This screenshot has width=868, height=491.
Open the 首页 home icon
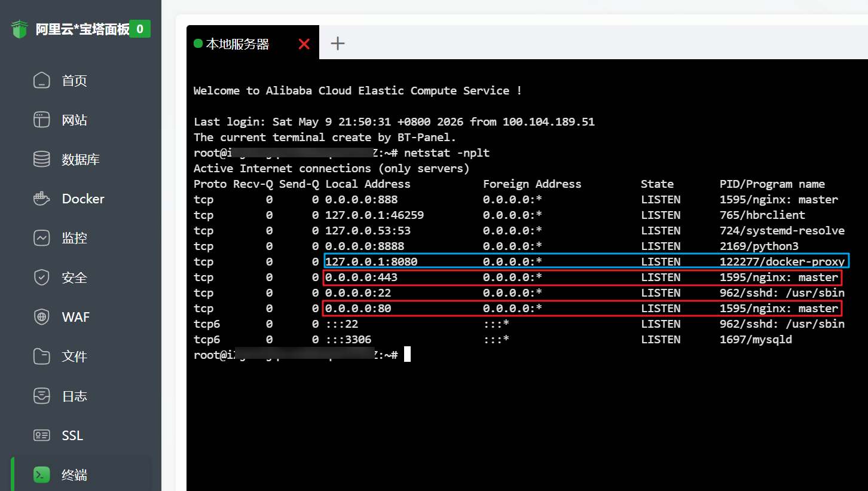[x=41, y=81]
